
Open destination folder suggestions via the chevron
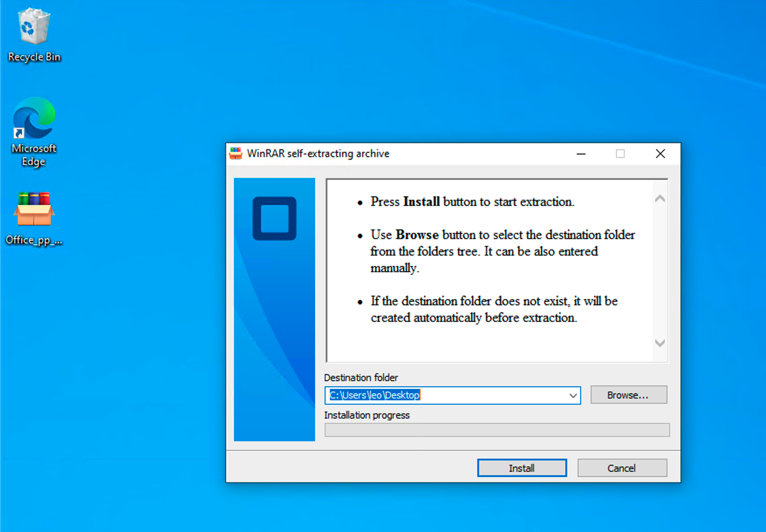pyautogui.click(x=573, y=396)
